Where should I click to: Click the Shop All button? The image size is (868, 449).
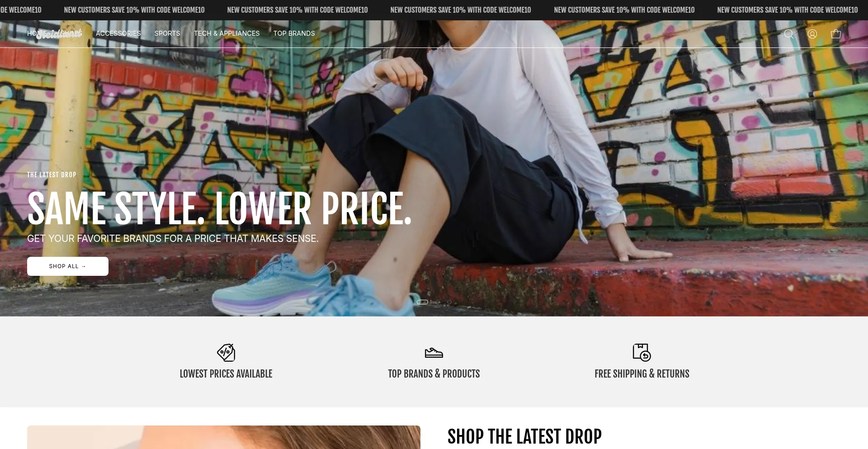click(68, 266)
